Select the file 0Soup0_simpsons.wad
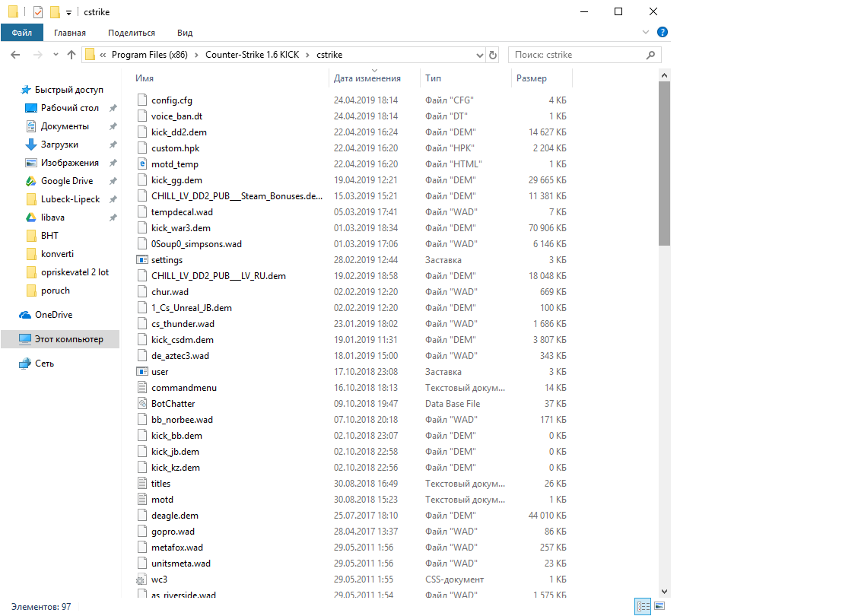 coord(196,244)
